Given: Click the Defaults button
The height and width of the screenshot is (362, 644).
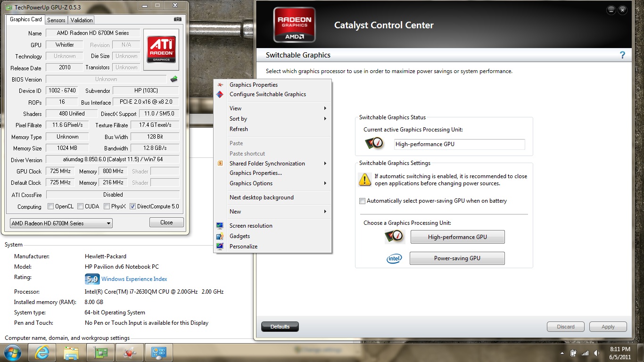Looking at the screenshot, I should [x=280, y=327].
